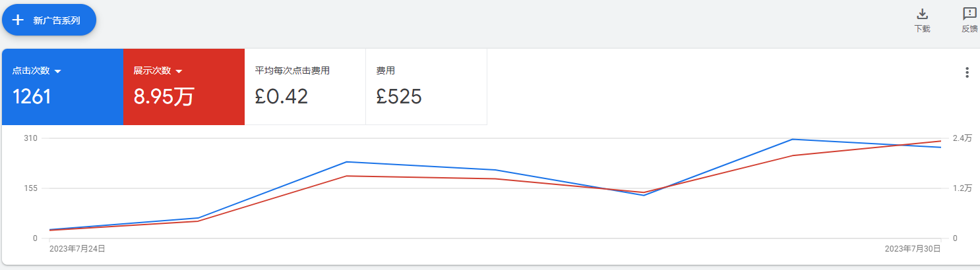Click the 2023年7月24日 axis date label

pyautogui.click(x=77, y=248)
